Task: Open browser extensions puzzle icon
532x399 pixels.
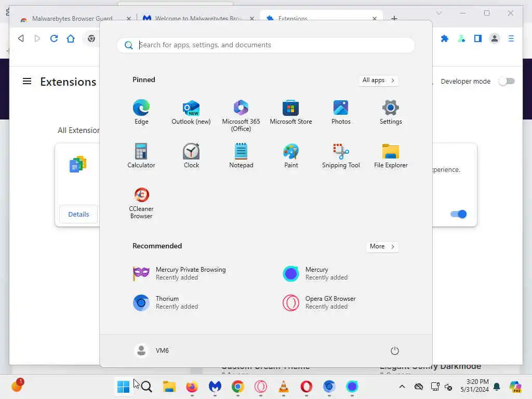Action: (445, 38)
